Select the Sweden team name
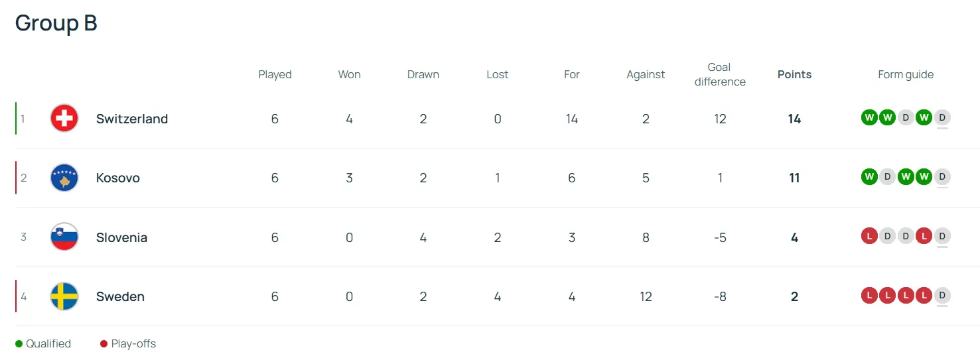Image resolution: width=980 pixels, height=362 pixels. [x=120, y=296]
